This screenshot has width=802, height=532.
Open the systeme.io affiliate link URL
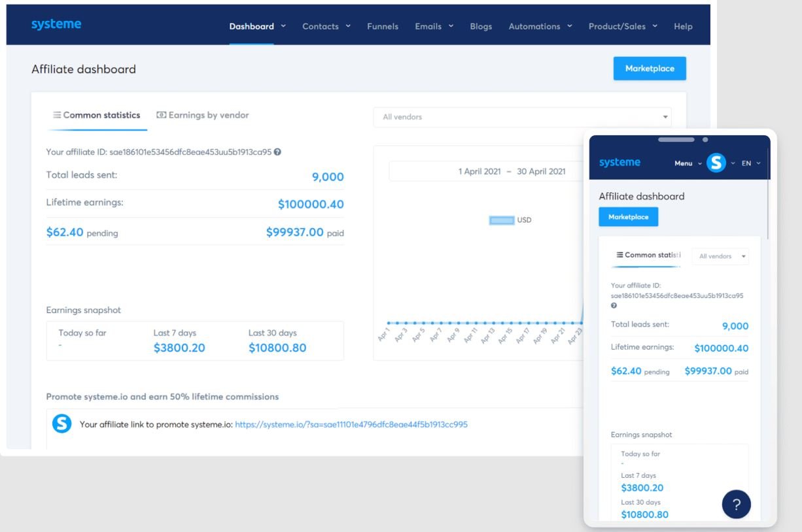[351, 424]
